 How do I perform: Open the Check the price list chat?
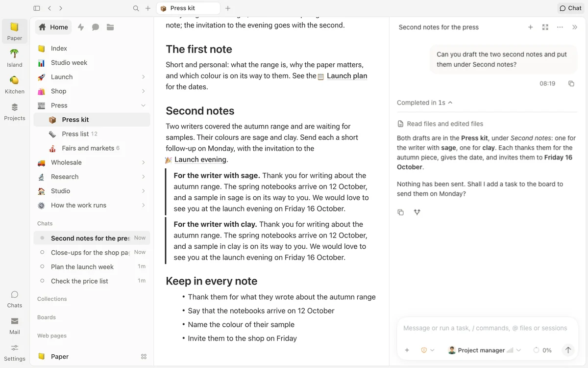[x=92, y=281]
